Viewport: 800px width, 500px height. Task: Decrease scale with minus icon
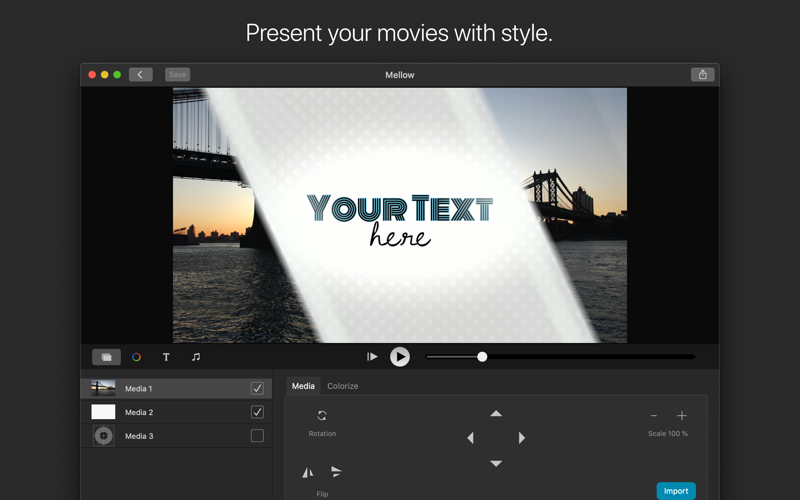[654, 416]
